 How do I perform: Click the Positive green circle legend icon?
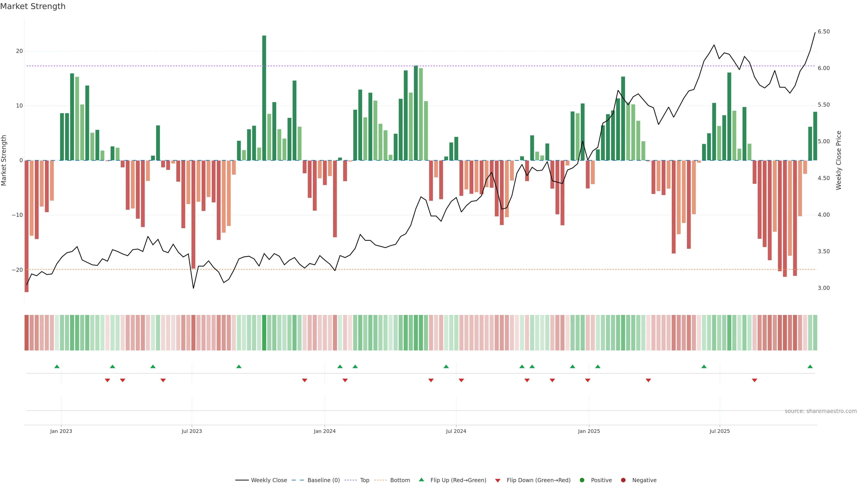point(582,480)
